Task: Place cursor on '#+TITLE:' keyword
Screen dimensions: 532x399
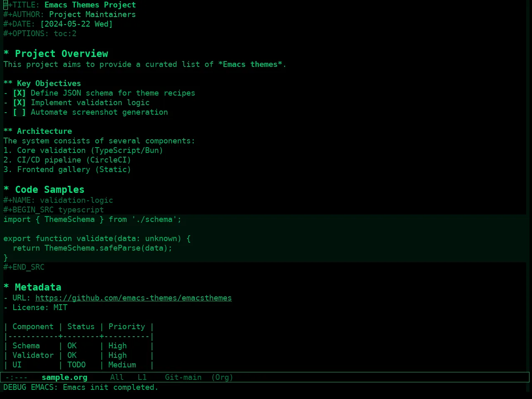Action: point(22,5)
